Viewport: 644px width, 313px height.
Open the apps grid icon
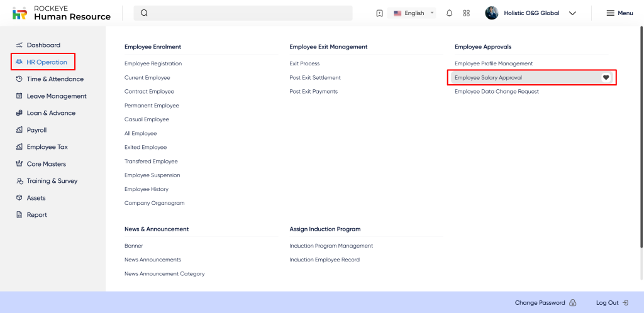click(x=466, y=13)
